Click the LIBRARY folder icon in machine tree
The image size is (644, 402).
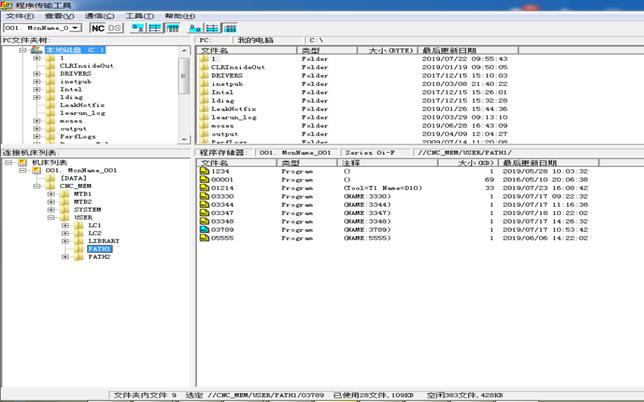79,241
